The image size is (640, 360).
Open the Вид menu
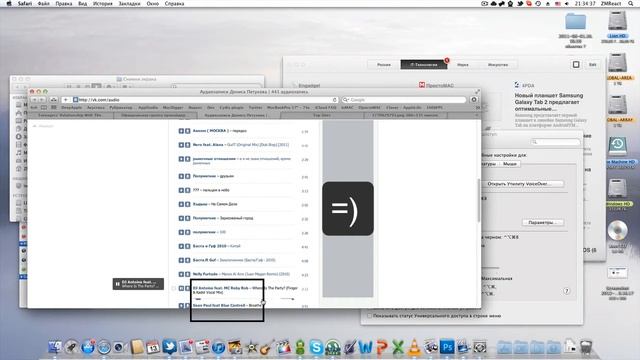click(82, 3)
